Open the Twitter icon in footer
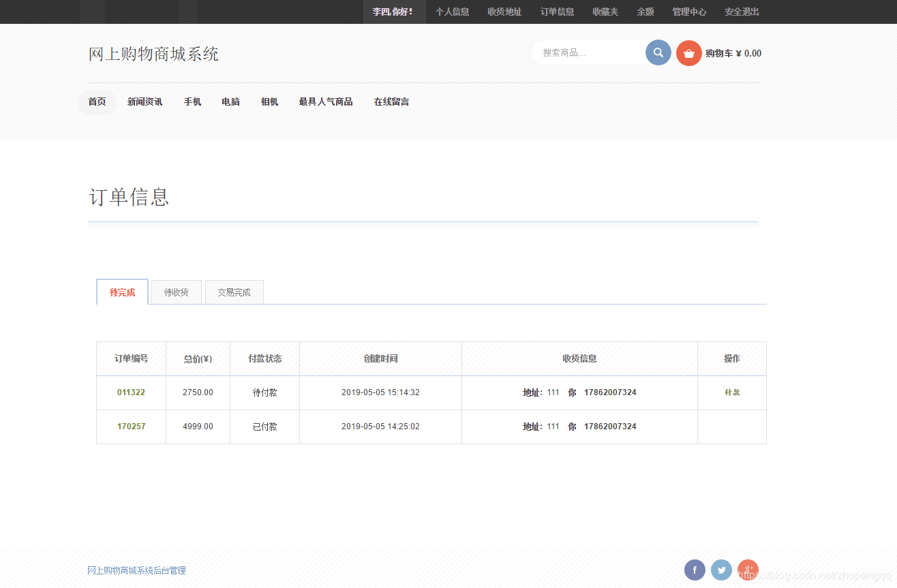897x588 pixels. [721, 570]
